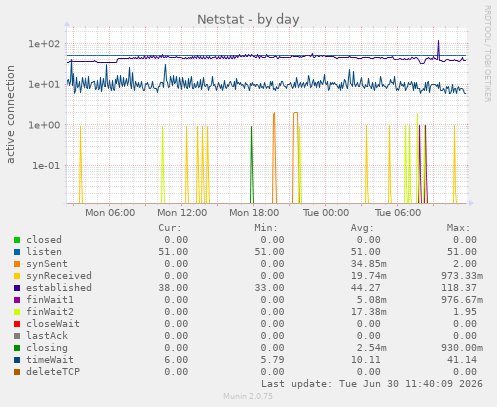Click the 'synReceived' legend label

coord(59,276)
